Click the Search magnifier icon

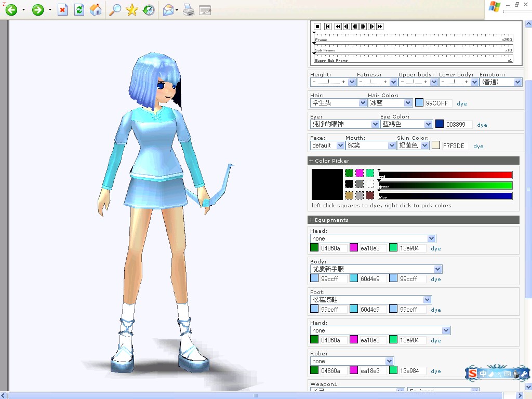click(115, 10)
